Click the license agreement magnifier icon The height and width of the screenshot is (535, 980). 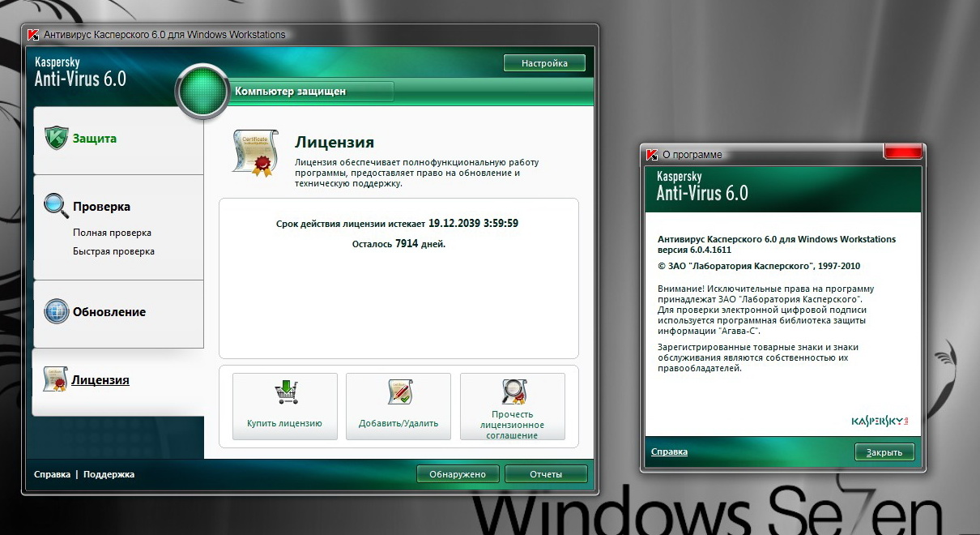click(x=513, y=392)
